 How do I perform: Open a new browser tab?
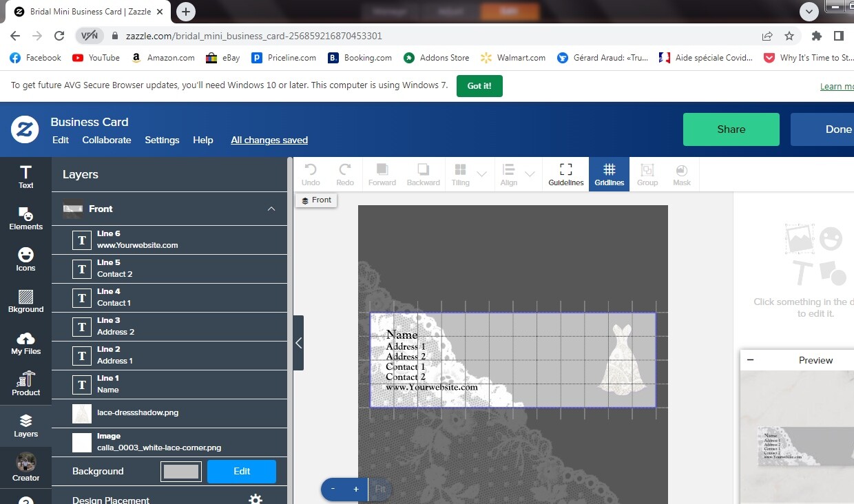(x=186, y=12)
